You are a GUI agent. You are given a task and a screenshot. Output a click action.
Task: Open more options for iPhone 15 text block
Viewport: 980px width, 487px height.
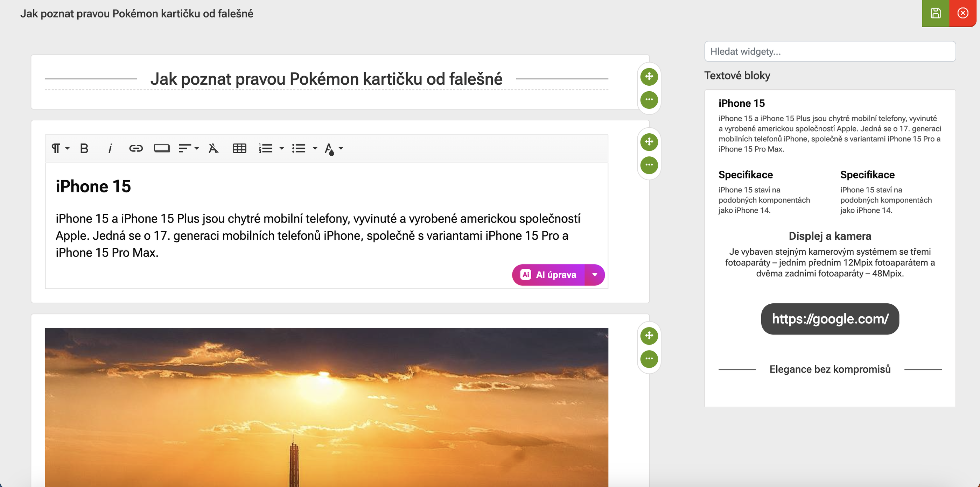649,165
